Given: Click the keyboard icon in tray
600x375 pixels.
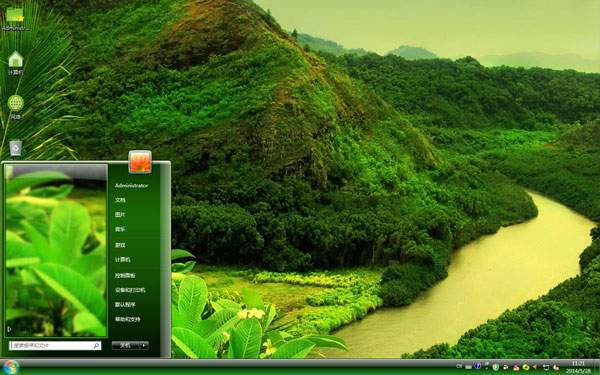Looking at the screenshot, I should 468,367.
